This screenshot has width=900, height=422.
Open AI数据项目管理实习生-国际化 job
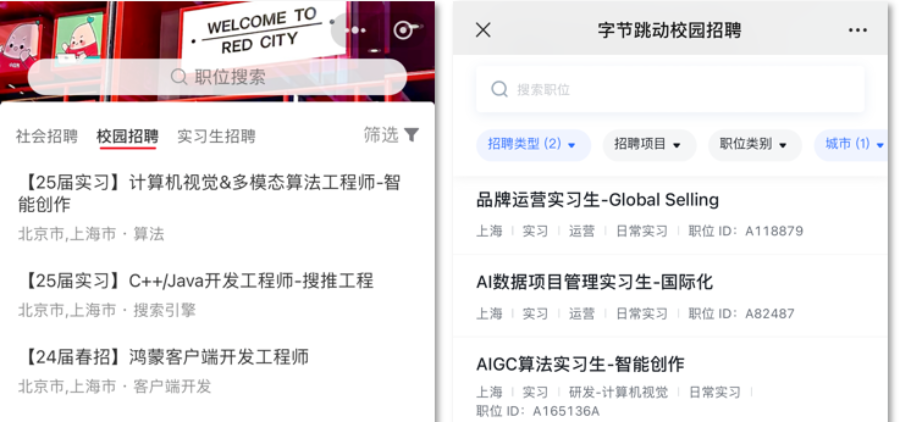pyautogui.click(x=595, y=282)
